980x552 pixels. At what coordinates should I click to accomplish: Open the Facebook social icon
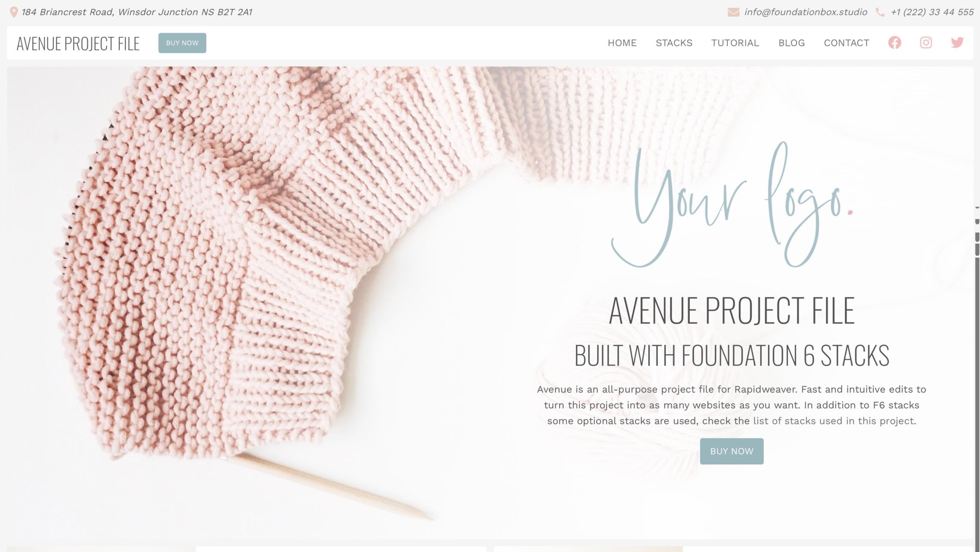coord(895,43)
